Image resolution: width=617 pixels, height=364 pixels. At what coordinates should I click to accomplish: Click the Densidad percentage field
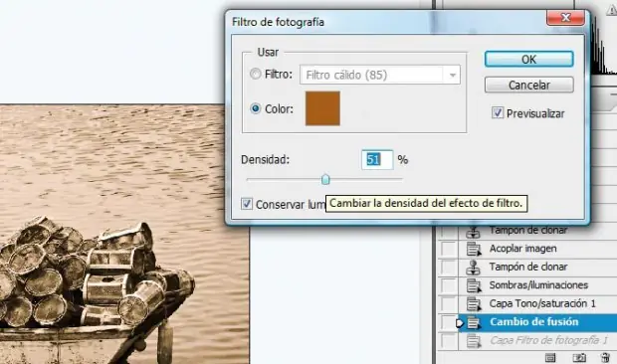tap(377, 159)
